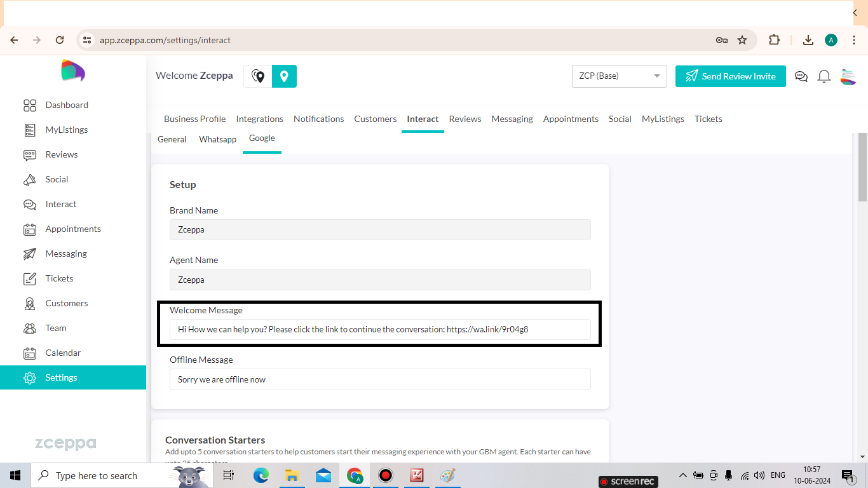Switch to Business Profile tab

point(194,119)
